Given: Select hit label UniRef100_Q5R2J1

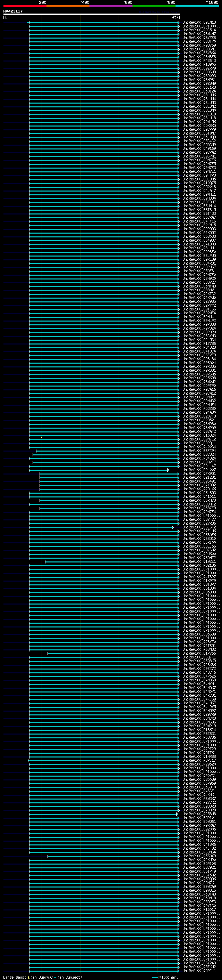Looking at the screenshot, I should [199, 971].
